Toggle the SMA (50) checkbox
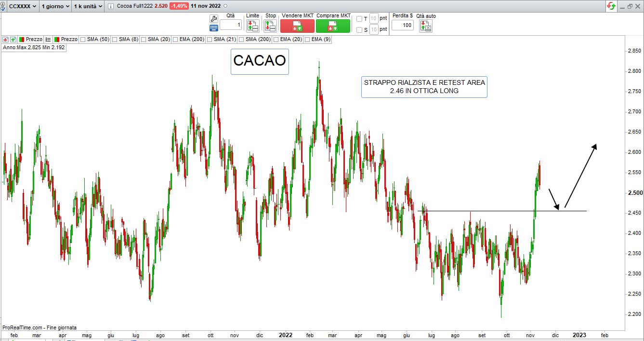 83,40
